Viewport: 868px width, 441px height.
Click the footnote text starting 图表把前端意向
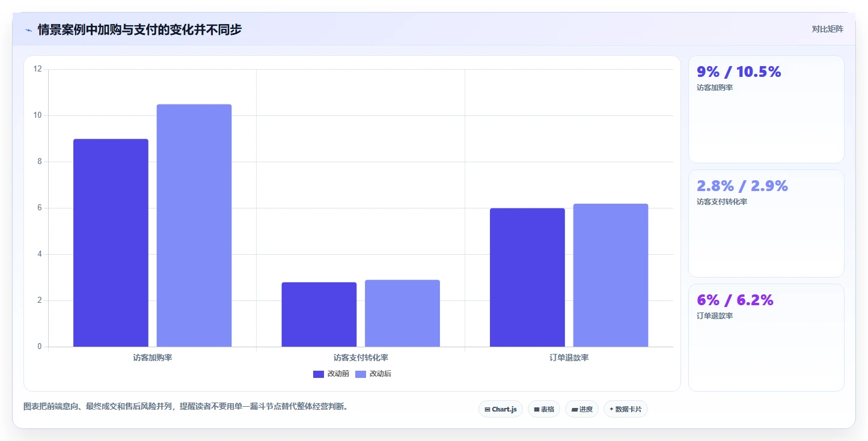click(186, 407)
